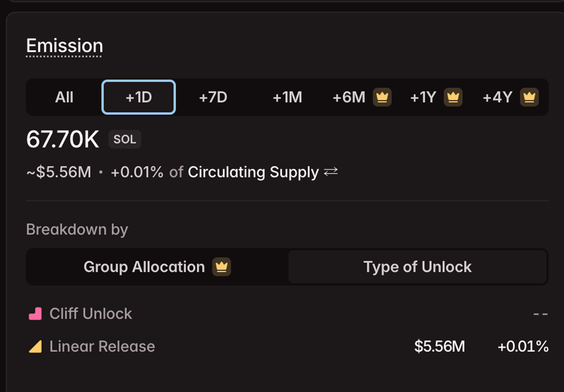Click the Emission section heading
564x392 pixels.
[64, 46]
